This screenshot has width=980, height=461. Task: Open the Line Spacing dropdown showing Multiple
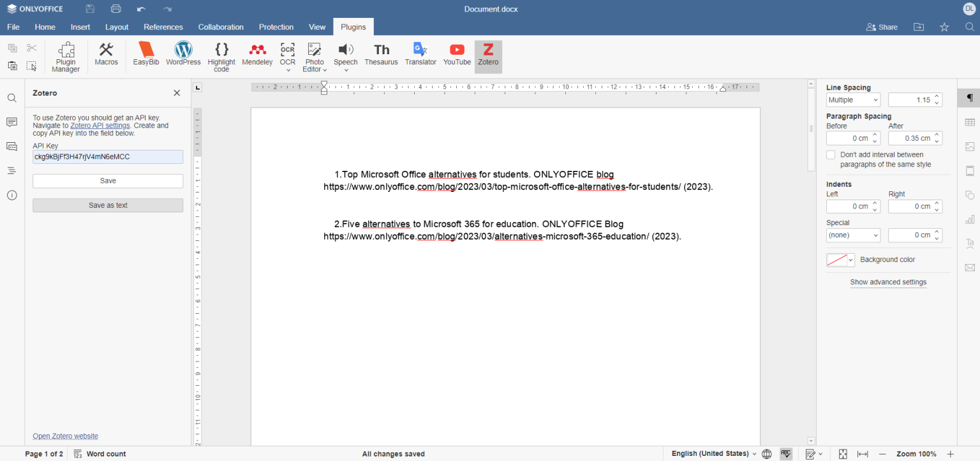click(x=853, y=99)
